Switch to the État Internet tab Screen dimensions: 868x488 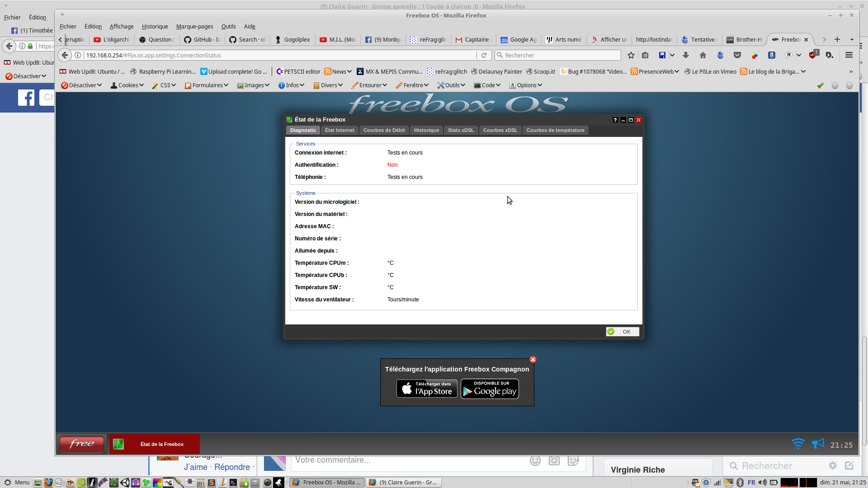(x=340, y=131)
